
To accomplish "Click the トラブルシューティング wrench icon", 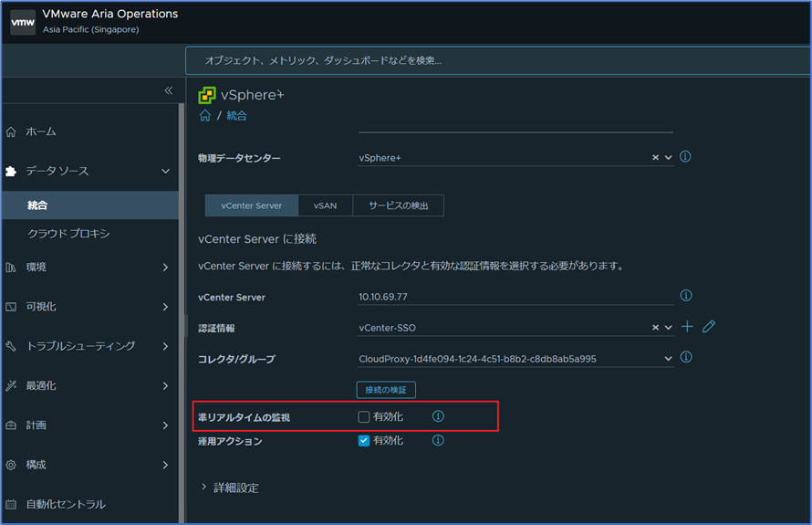I will (11, 346).
